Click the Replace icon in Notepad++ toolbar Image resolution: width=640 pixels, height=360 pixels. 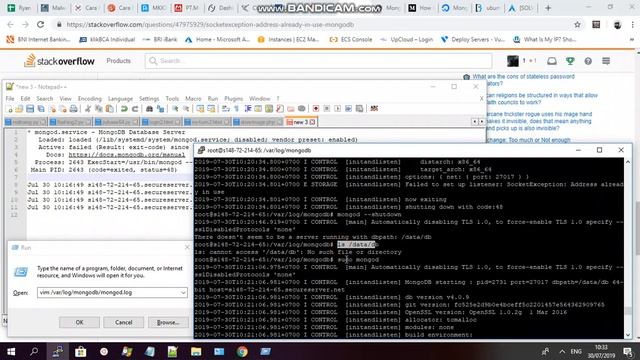coord(160,109)
